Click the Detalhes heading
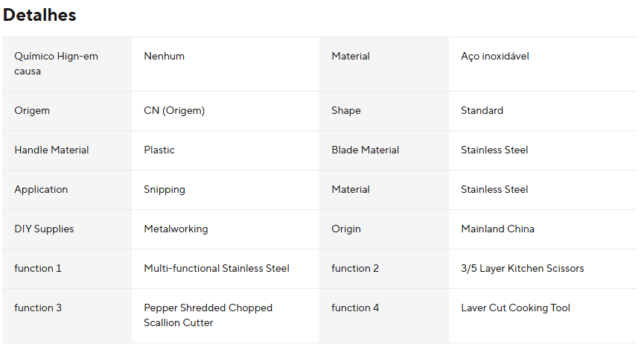The width and height of the screenshot is (644, 347). [x=39, y=15]
